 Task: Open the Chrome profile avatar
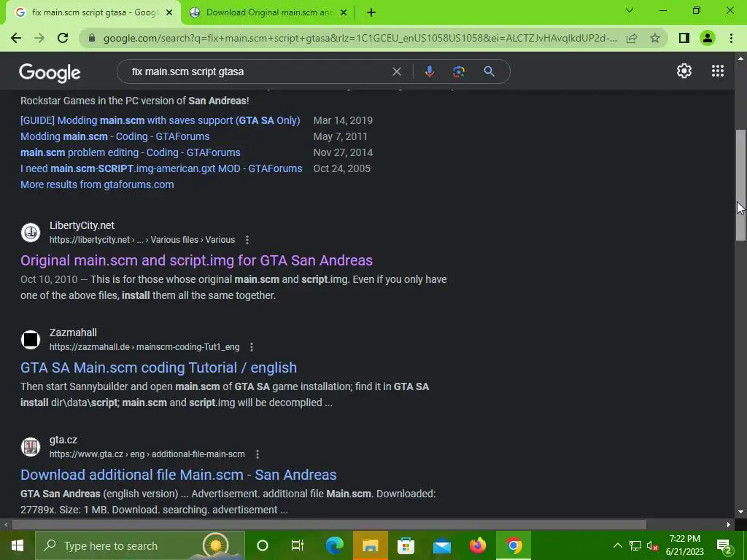(708, 38)
